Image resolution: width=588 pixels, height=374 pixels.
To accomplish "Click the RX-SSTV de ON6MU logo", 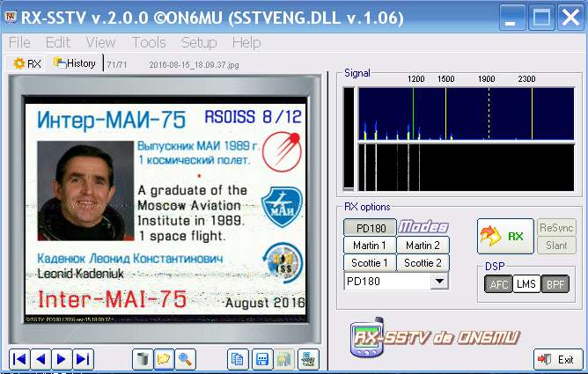I will [x=435, y=338].
